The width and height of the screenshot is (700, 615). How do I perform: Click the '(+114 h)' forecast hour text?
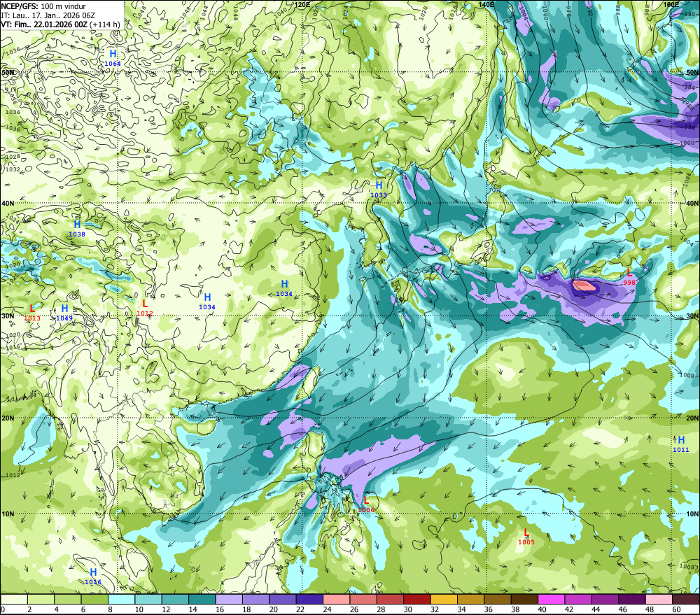(x=106, y=24)
